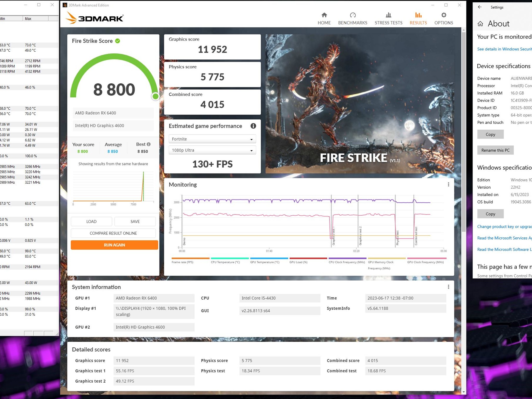Click COMPARE RESULT ONLINE
Viewport: 532px width, 399px height.
pyautogui.click(x=113, y=233)
